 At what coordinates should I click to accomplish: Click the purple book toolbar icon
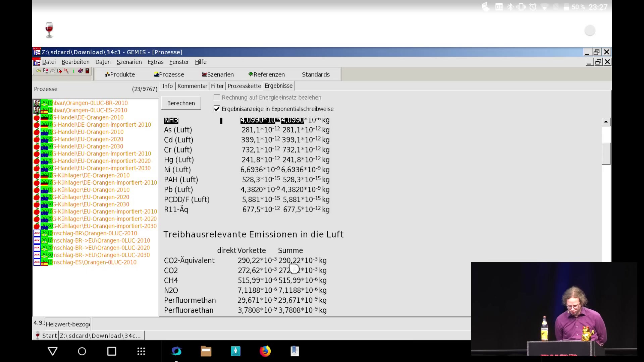click(x=80, y=71)
